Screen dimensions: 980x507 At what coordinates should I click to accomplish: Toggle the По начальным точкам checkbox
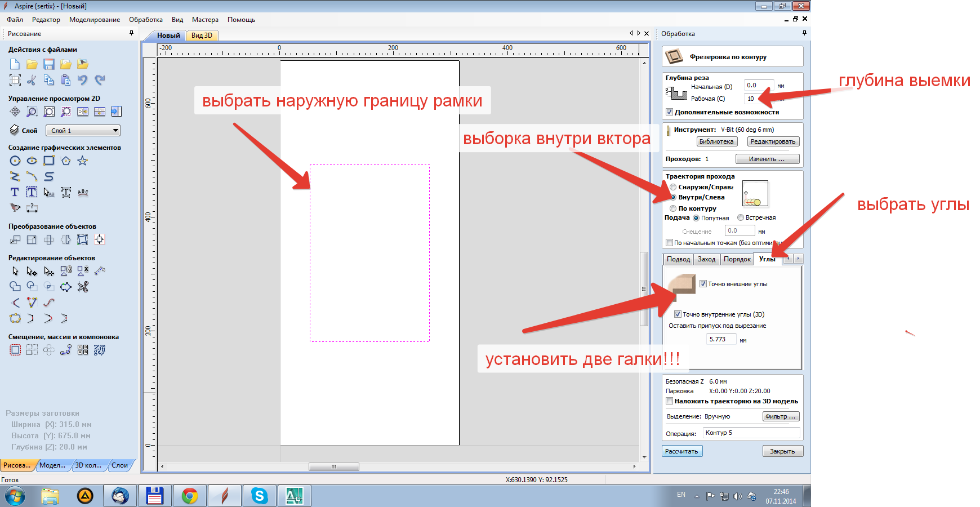(x=670, y=243)
